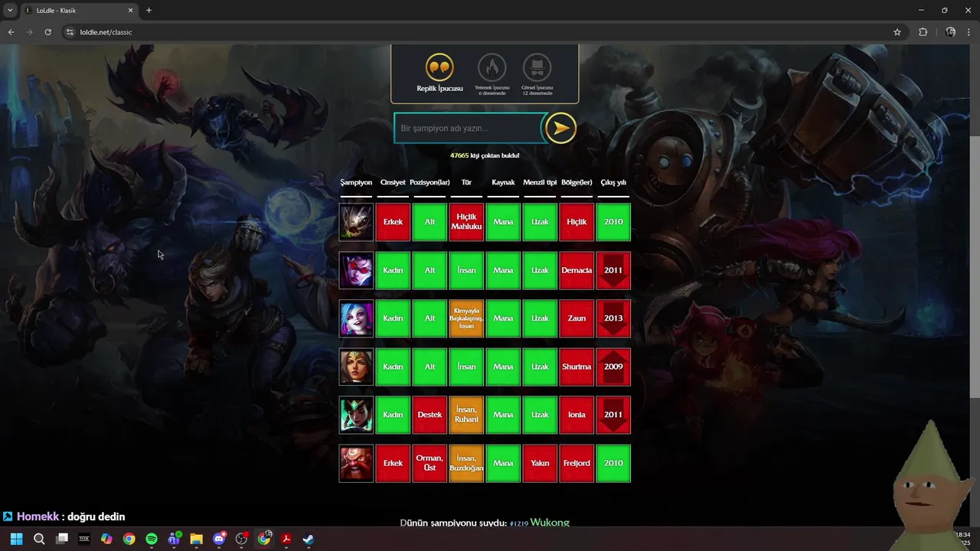
Task: Open the first Chrome taskbar icon
Action: coord(129,539)
